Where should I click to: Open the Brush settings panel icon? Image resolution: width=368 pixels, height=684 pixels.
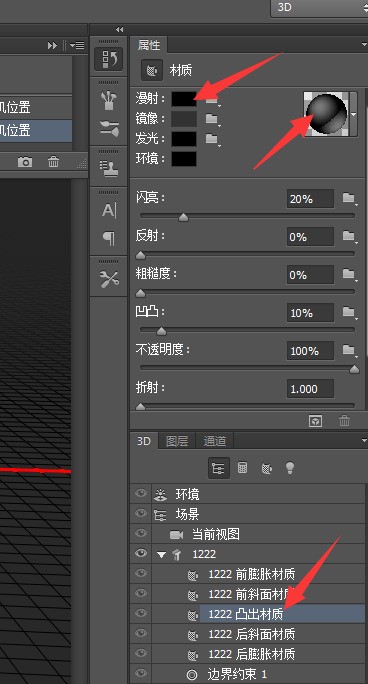coord(109,129)
